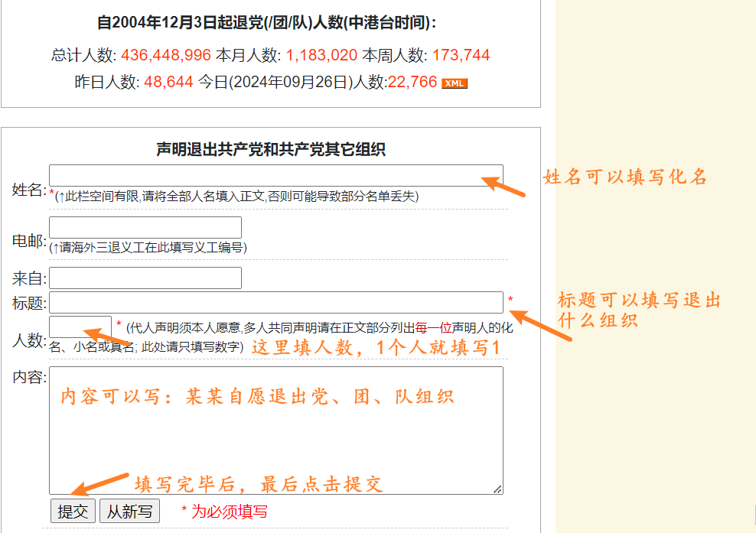
Task: Click the heading 声明退出共产党和共产党其它组织
Action: 271,149
